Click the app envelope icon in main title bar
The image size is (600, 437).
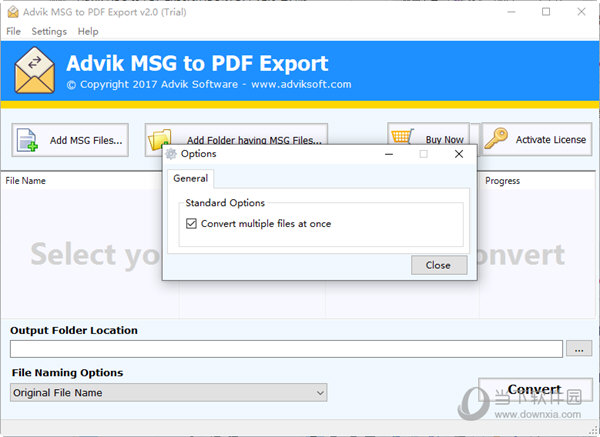coord(13,12)
